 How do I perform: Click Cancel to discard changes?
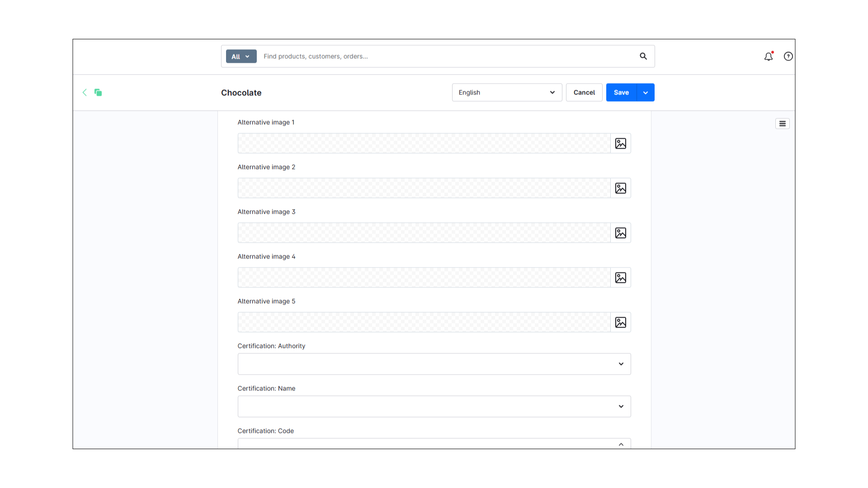[x=584, y=92]
